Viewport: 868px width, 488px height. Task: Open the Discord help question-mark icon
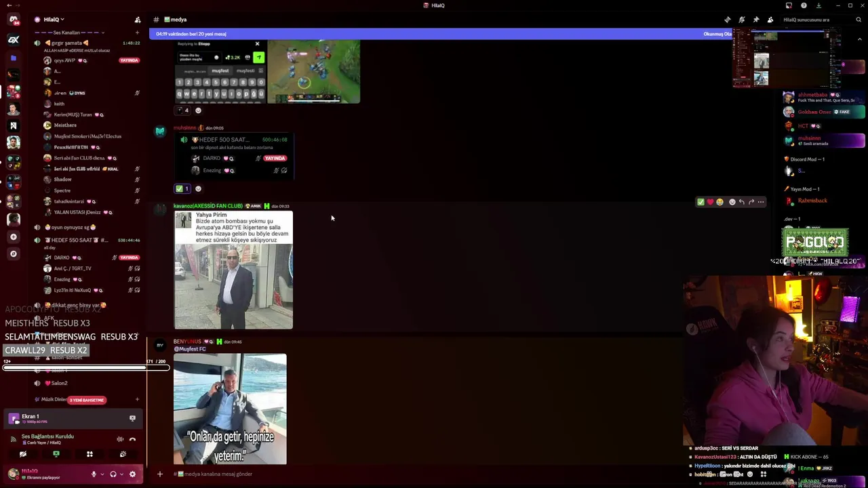[804, 5]
